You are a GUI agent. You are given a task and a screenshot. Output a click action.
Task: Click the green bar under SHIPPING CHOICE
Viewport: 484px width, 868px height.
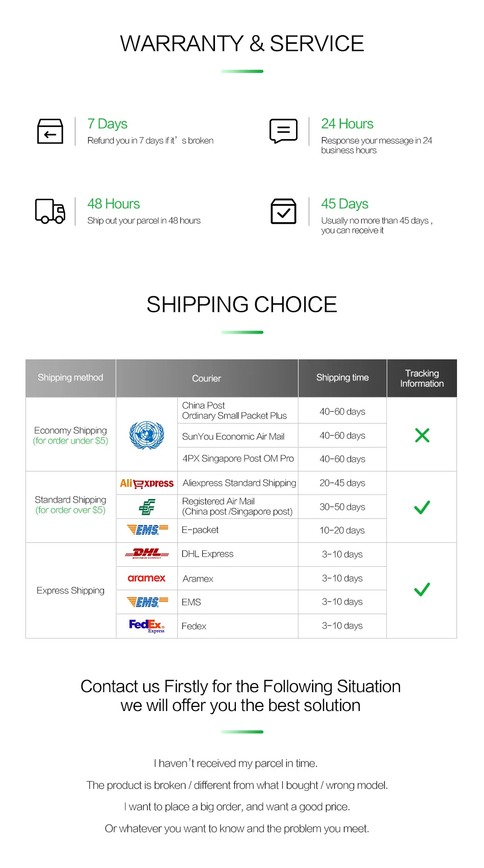pos(242,332)
